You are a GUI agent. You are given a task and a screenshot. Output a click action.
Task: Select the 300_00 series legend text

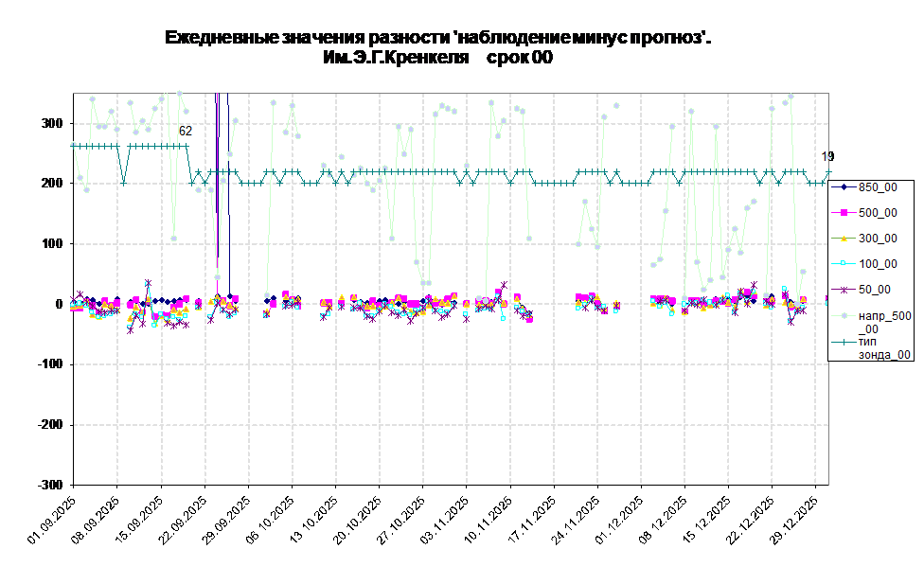(x=878, y=239)
